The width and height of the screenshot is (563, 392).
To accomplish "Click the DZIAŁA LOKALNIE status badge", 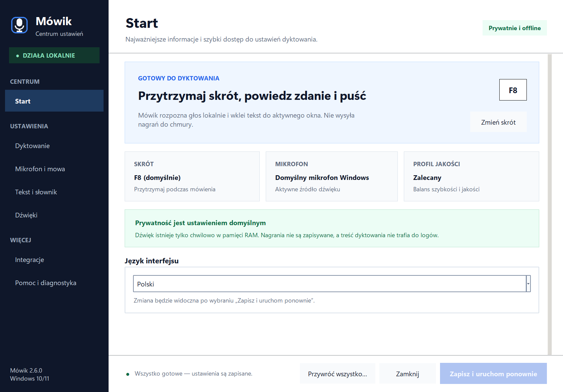I will 54,55.
